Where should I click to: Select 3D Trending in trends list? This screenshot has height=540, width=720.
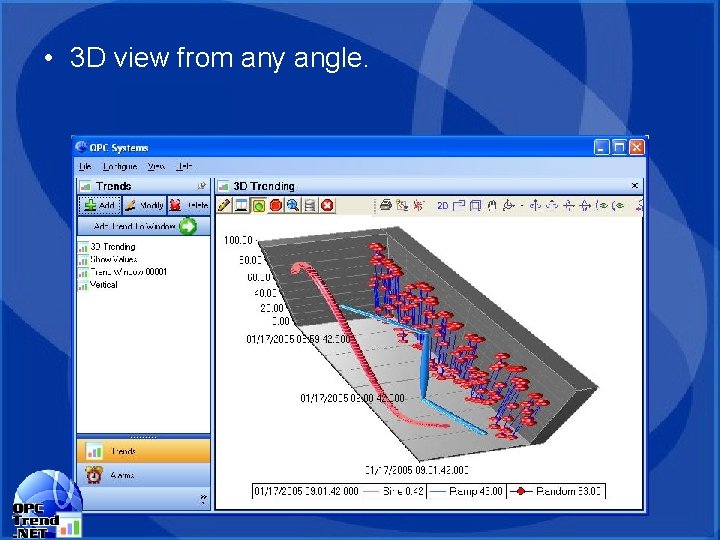107,247
